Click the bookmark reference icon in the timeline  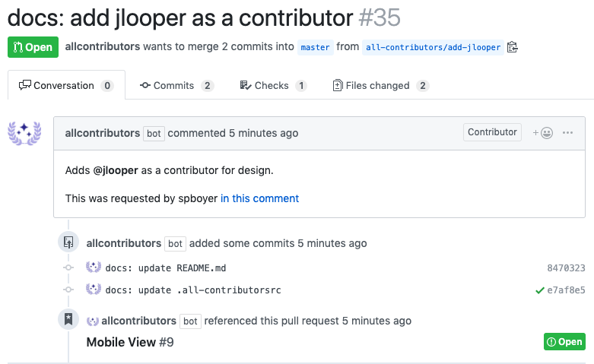tap(68, 319)
